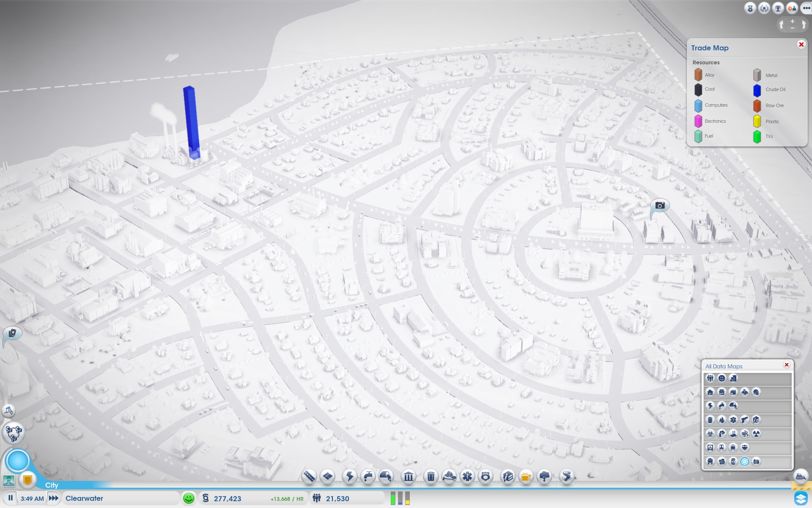Toggle the highlighted Trade data map

point(745,461)
